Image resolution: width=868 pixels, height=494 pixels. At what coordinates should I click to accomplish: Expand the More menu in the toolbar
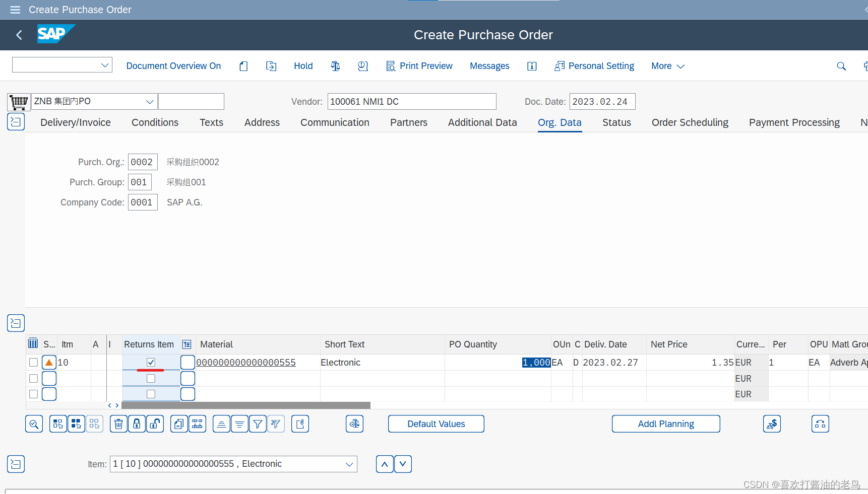tap(667, 66)
